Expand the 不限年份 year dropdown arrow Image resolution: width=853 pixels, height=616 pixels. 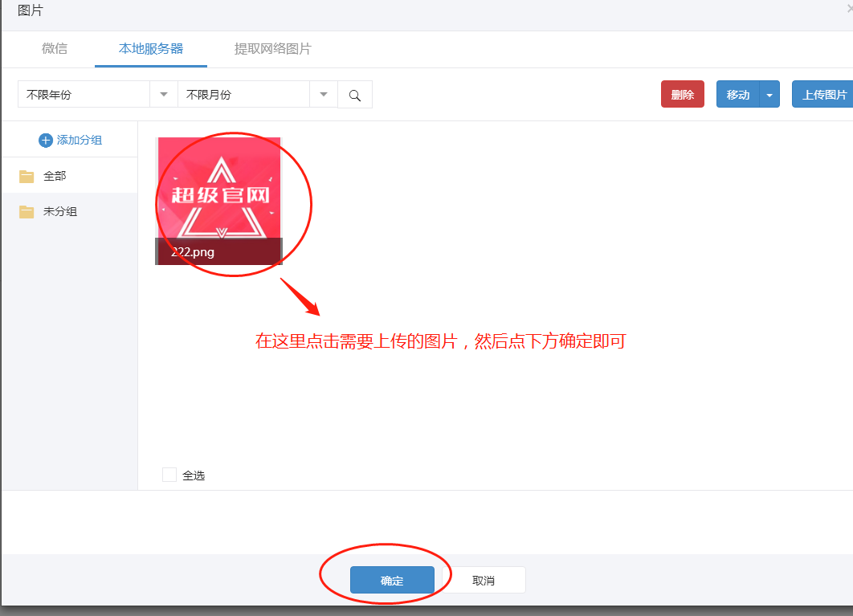tap(164, 95)
